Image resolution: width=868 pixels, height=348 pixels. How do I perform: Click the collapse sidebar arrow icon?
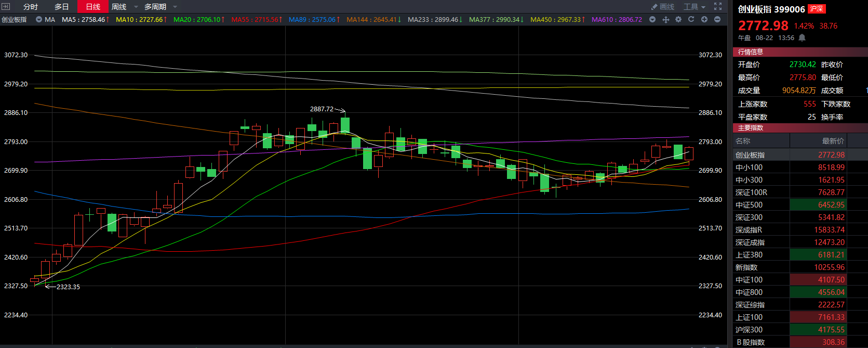[6, 7]
